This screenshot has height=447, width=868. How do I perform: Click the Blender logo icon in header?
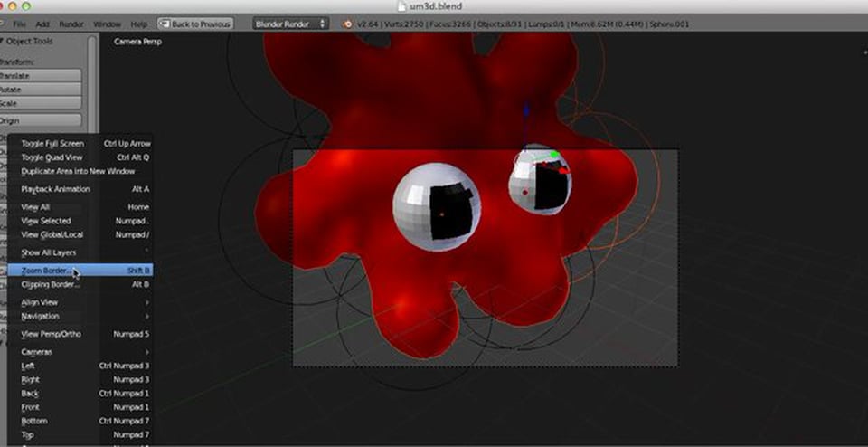(x=347, y=24)
